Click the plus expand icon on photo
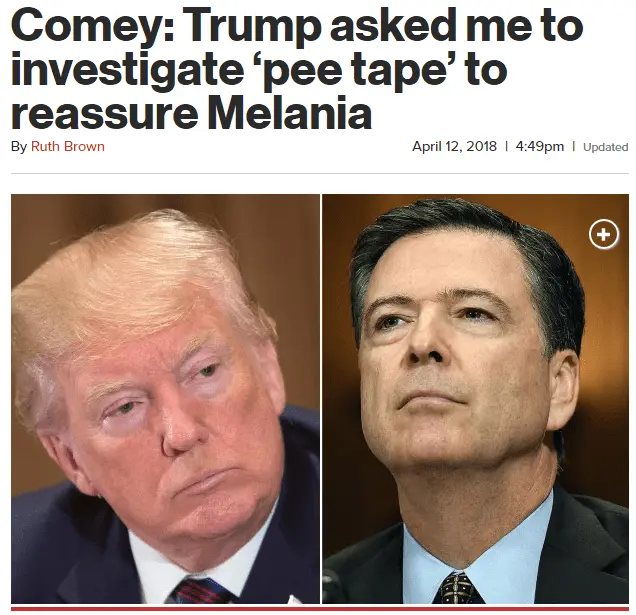Viewport: 636px width, 615px height. tap(603, 235)
